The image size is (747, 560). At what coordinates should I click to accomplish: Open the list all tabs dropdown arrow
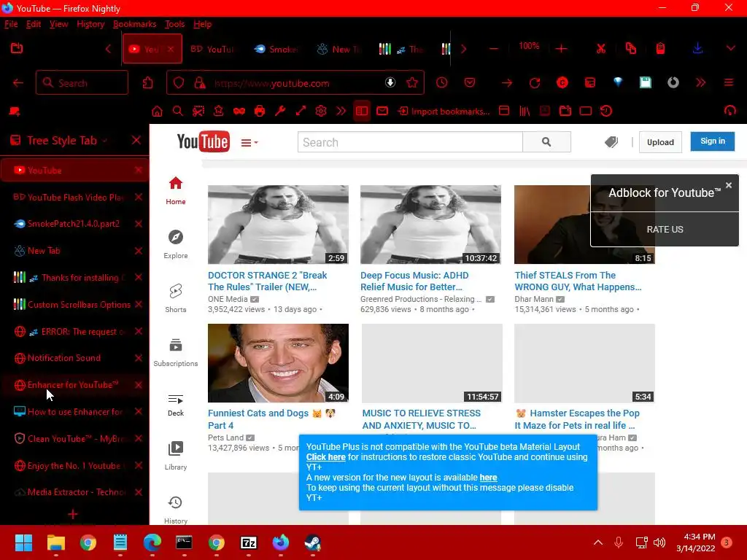coord(730,48)
